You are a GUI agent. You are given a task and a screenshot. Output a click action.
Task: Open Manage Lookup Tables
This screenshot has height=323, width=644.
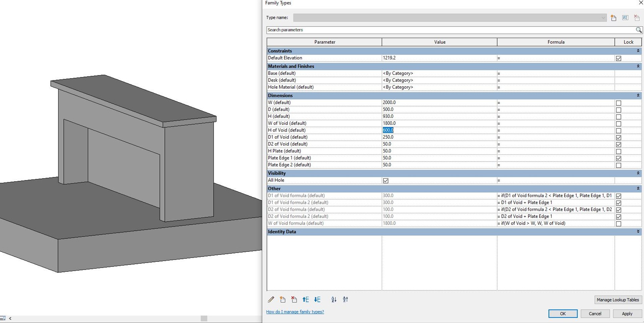[618, 300]
